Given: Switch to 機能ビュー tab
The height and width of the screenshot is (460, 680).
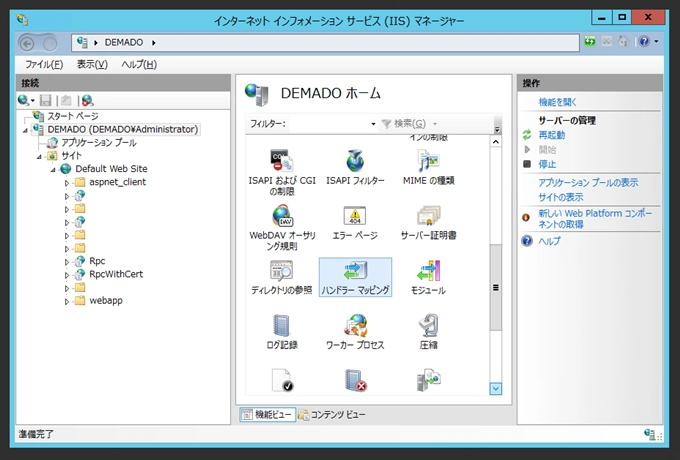Looking at the screenshot, I should pos(268,415).
